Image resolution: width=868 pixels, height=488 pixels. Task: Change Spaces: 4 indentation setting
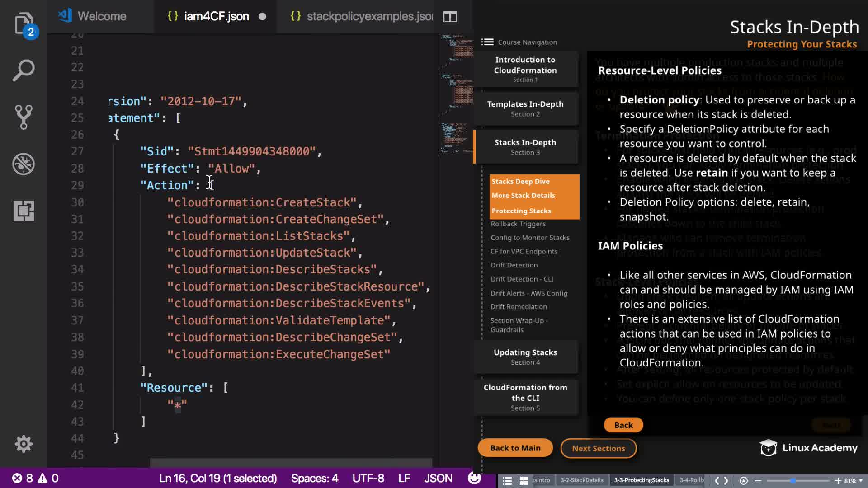315,478
